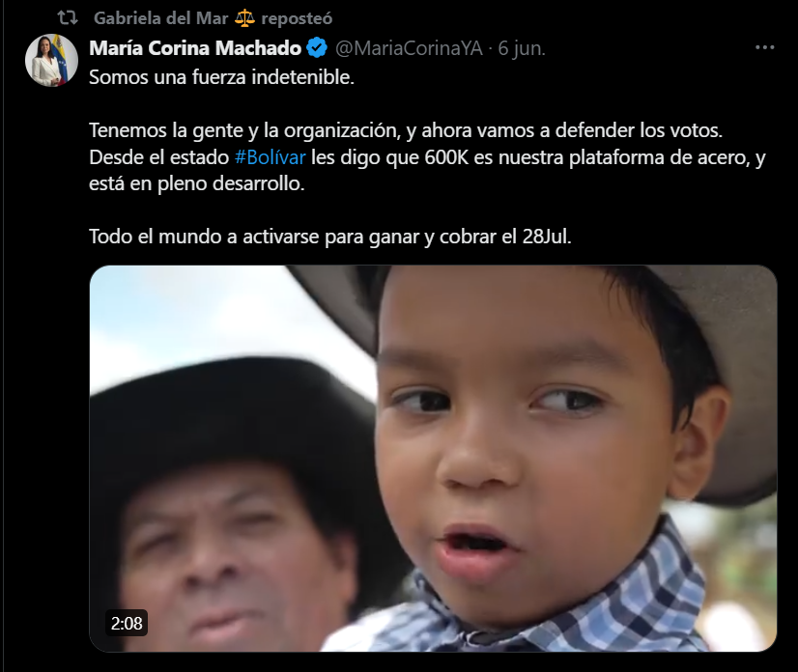Follow the #Bolívar hashtag
This screenshot has width=798, height=672.
(x=271, y=157)
